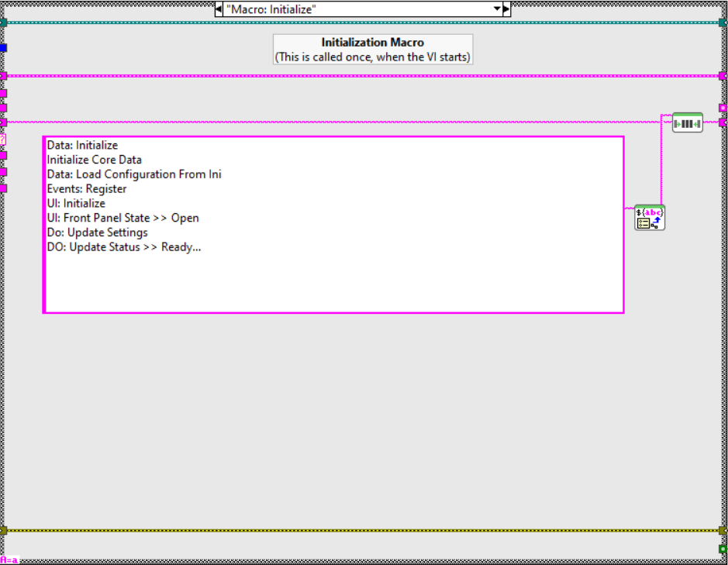728x565 pixels.
Task: Select the yellow tunnel on the left border
Action: 3,531
